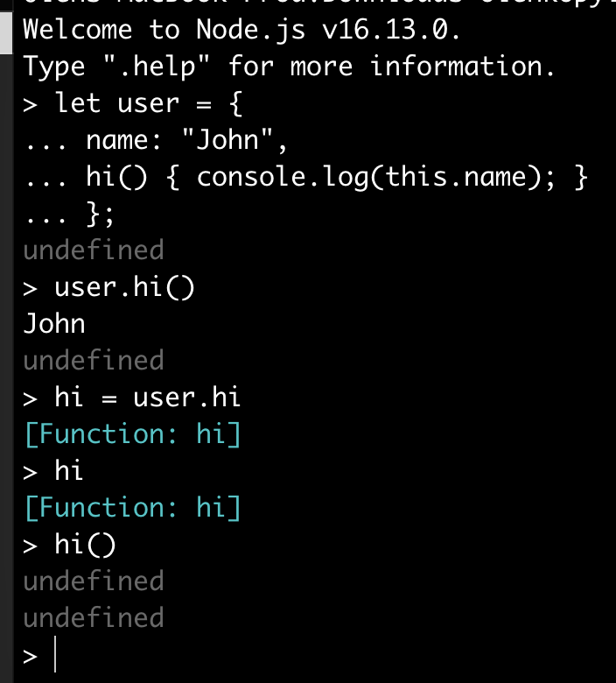Click the "hi()" command line
The width and height of the screenshot is (616, 683).
[x=70, y=546]
